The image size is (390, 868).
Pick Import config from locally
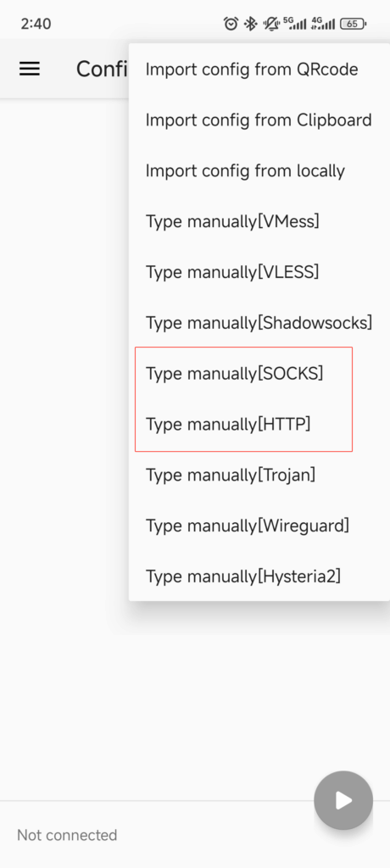[259, 171]
